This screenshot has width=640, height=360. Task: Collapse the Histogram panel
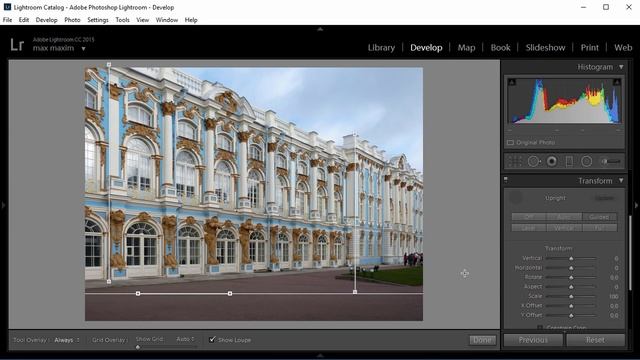(621, 67)
